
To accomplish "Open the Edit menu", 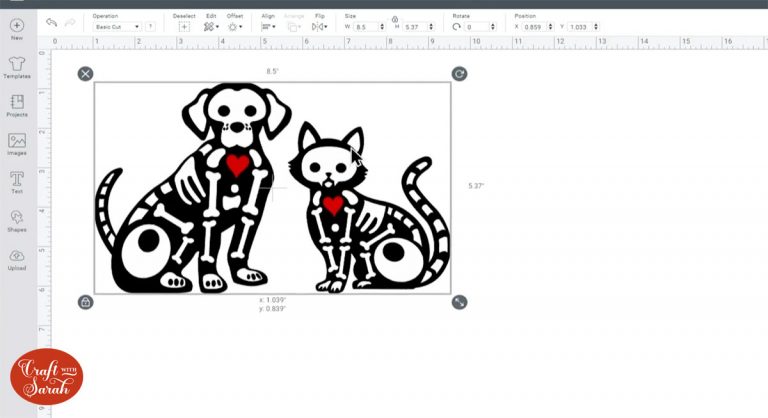I will pyautogui.click(x=210, y=27).
